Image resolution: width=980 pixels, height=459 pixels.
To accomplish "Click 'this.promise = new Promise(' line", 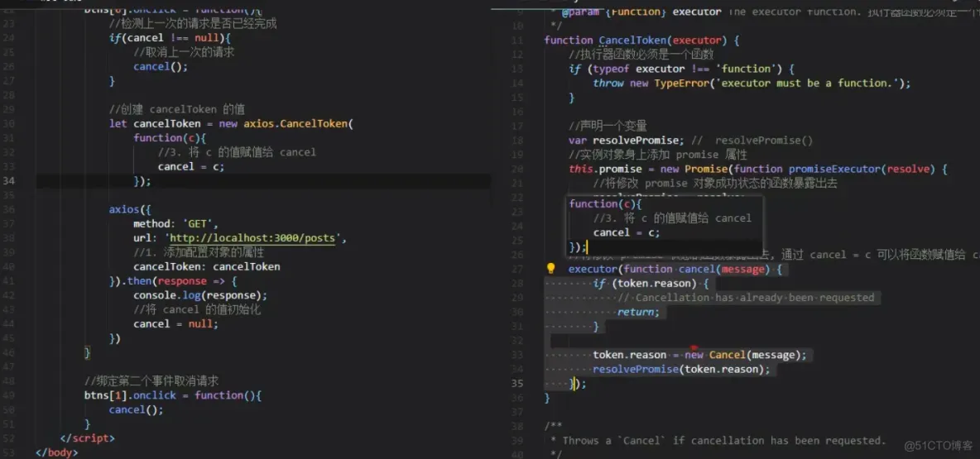I will (758, 170).
